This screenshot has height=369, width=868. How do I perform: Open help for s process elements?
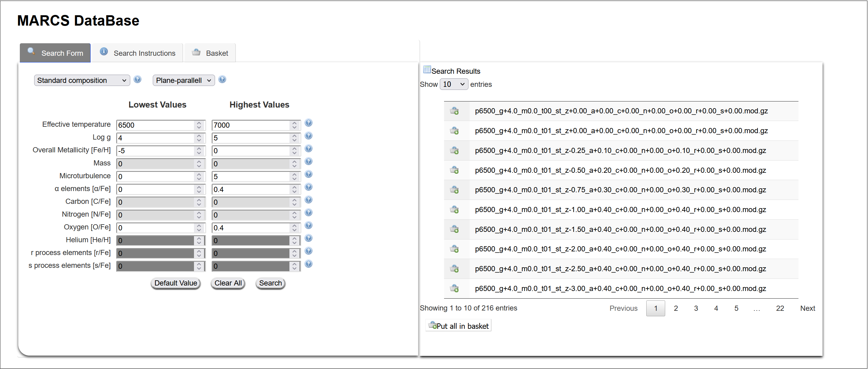(308, 264)
